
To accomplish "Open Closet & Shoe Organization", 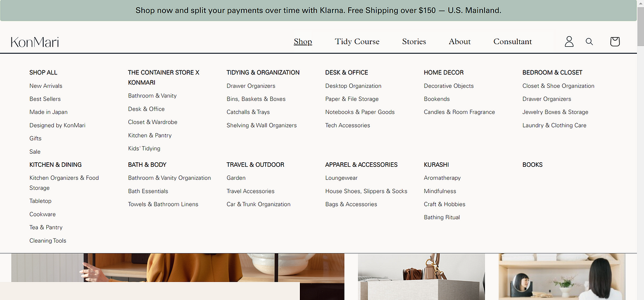I will coord(558,86).
